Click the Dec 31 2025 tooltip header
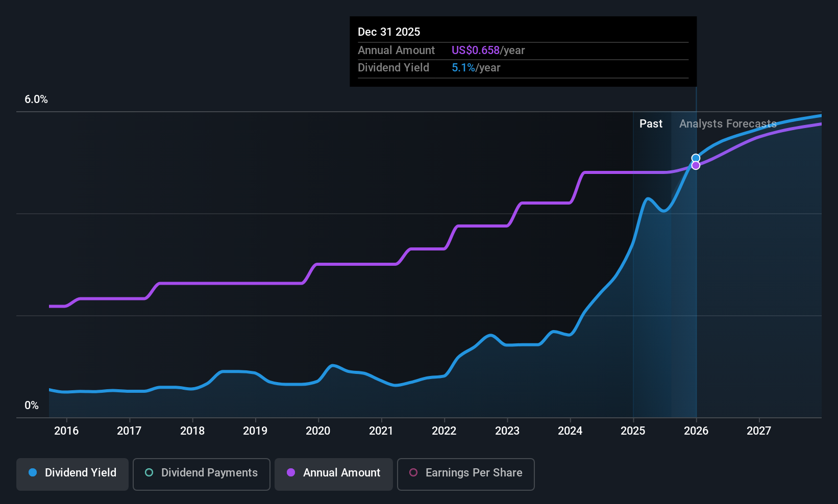Image resolution: width=838 pixels, height=504 pixels. click(389, 32)
